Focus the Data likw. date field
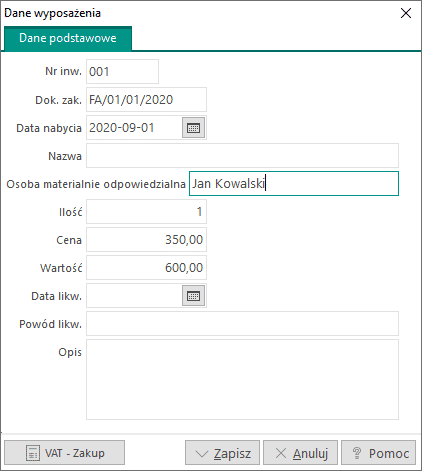Screen dimensions: 422x471 coord(134,296)
